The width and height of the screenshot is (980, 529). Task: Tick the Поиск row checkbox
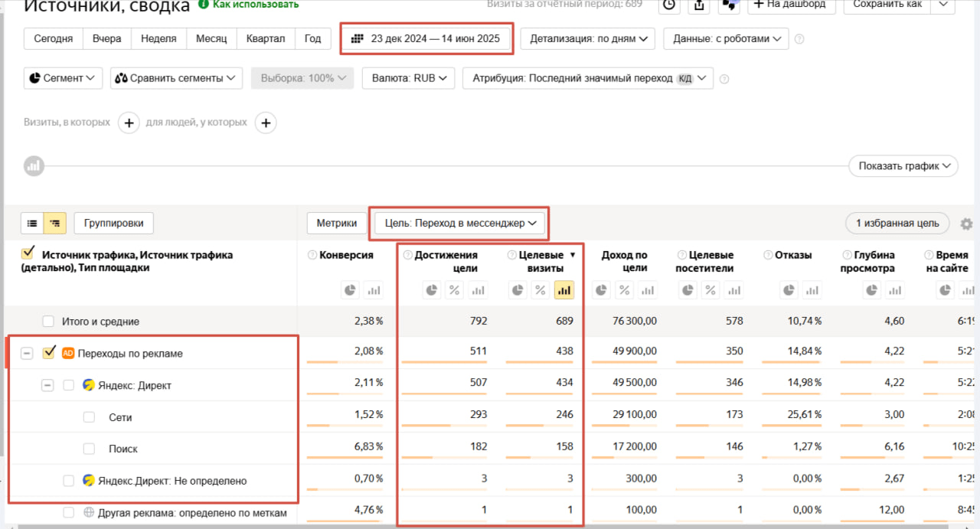90,449
